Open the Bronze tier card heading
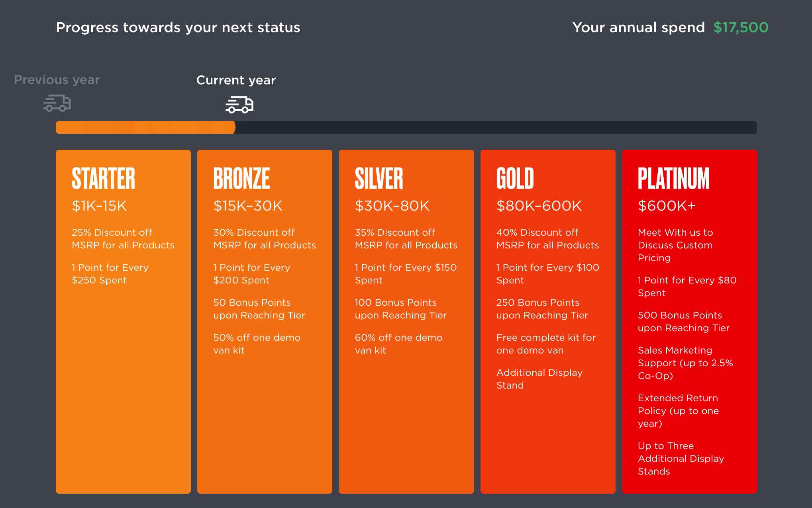Screen dimensions: 812x508 [x=241, y=178]
